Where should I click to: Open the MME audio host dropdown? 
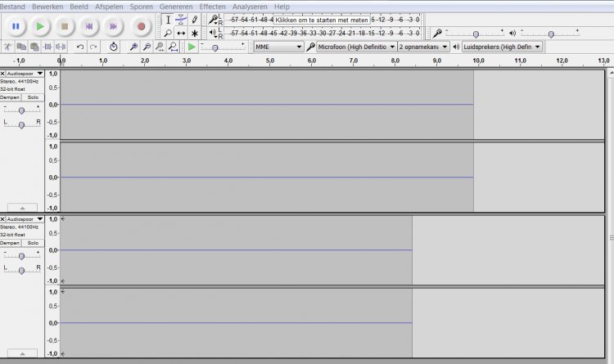coord(278,47)
